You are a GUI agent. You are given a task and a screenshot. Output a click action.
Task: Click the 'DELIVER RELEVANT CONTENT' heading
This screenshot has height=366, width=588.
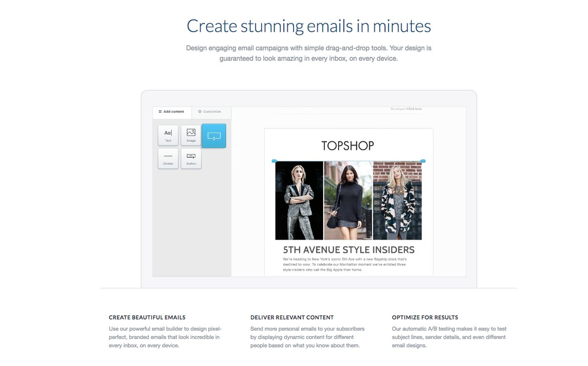[x=292, y=317]
